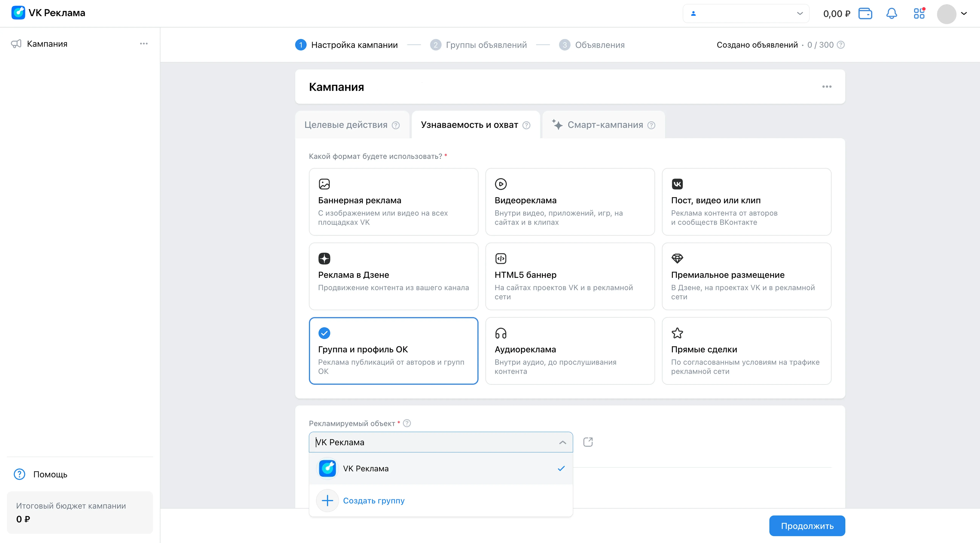
Task: Click Итоговый бюджет кампании panel
Action: 79,513
